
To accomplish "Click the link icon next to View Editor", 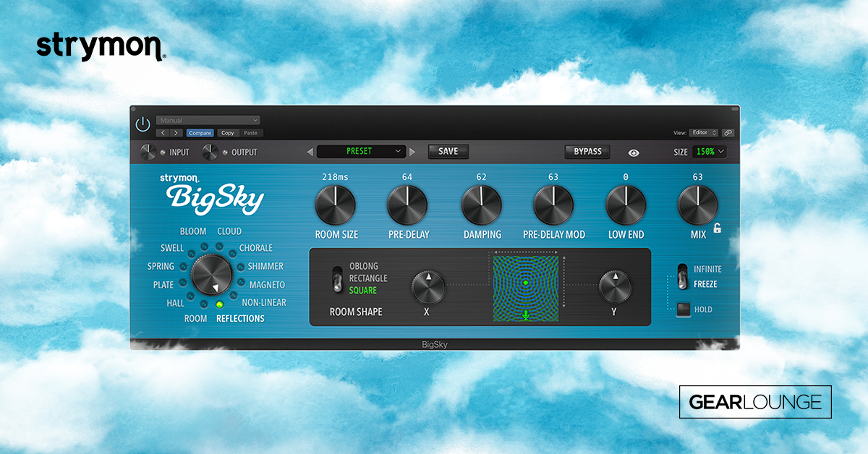I will coord(728,132).
